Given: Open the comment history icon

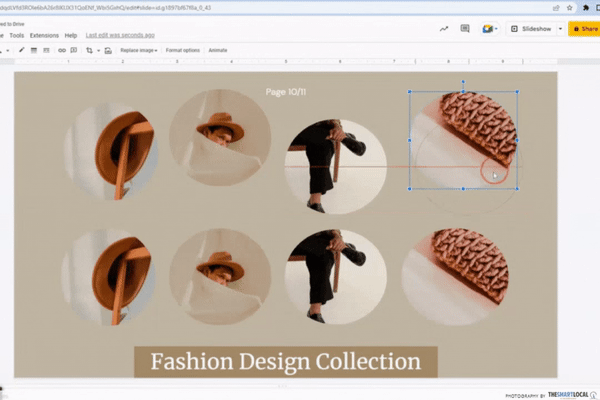Looking at the screenshot, I should tap(466, 29).
